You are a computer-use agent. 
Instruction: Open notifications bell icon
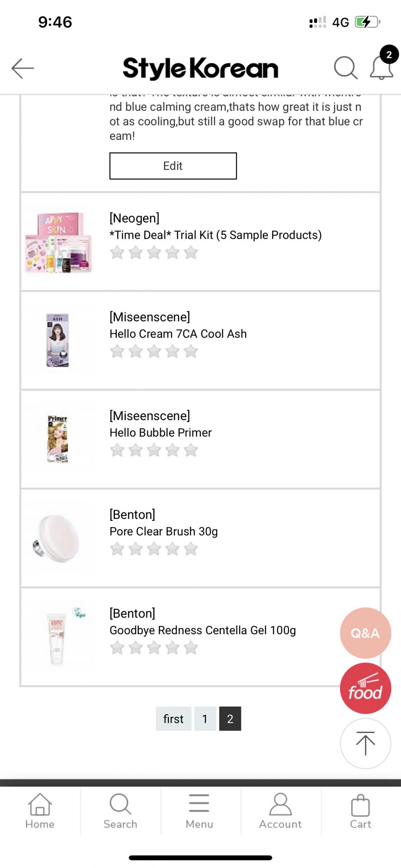coord(381,67)
